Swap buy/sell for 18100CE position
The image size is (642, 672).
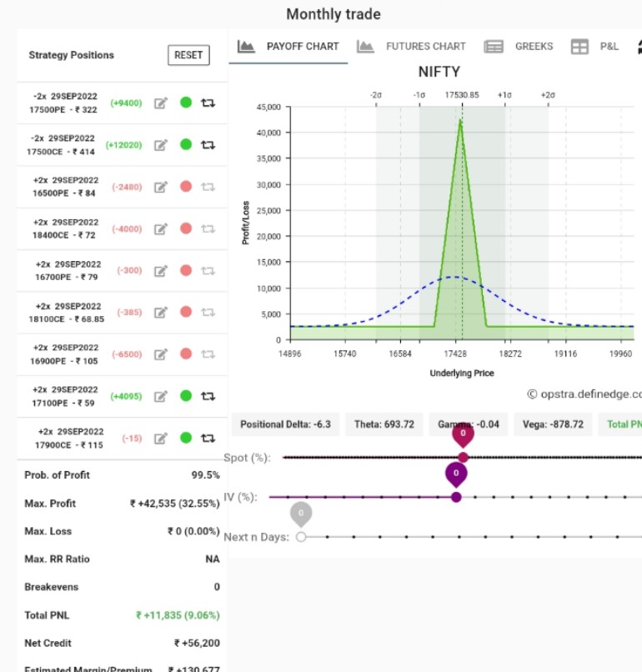point(208,313)
